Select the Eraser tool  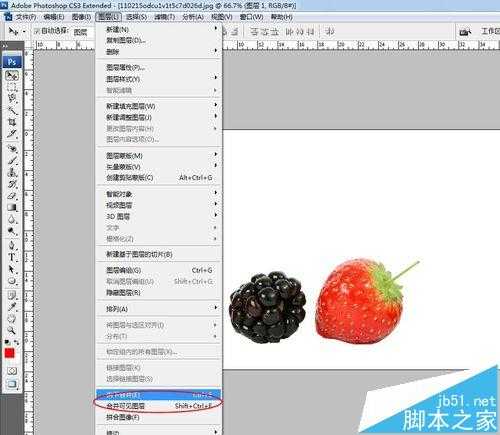[x=12, y=196]
